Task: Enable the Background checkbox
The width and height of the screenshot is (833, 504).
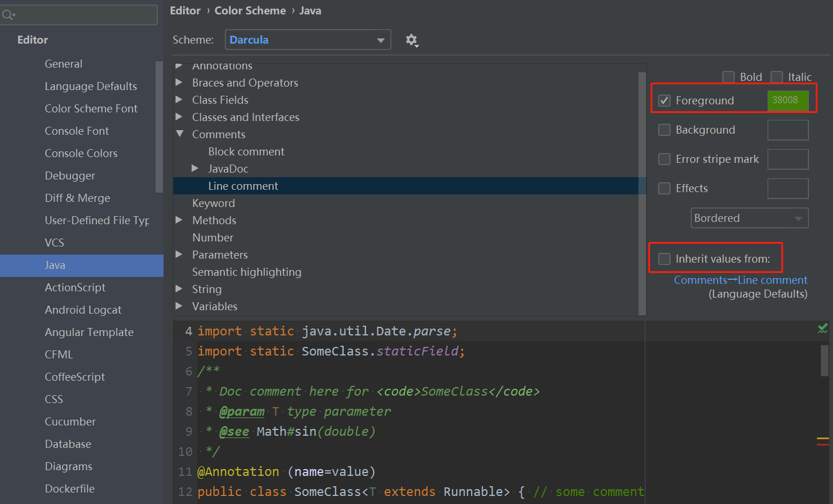Action: point(664,130)
